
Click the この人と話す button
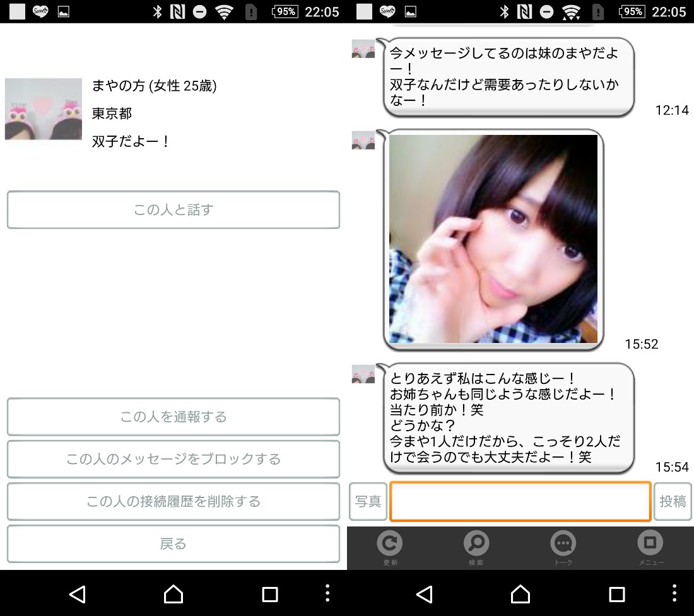pos(173,210)
